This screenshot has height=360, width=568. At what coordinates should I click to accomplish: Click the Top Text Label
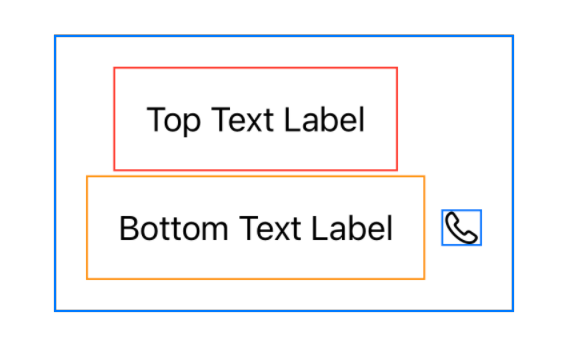click(x=256, y=120)
